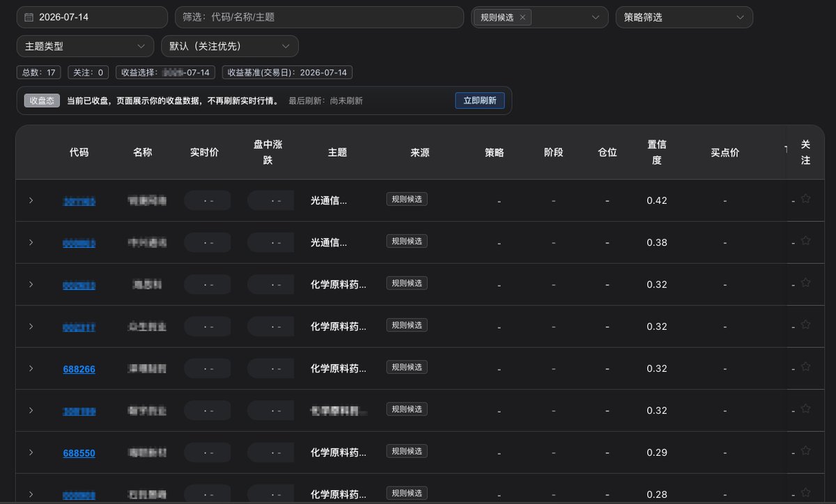Click 化学原料药... theme in the 688550 row
This screenshot has height=504, width=836.
pyautogui.click(x=339, y=452)
